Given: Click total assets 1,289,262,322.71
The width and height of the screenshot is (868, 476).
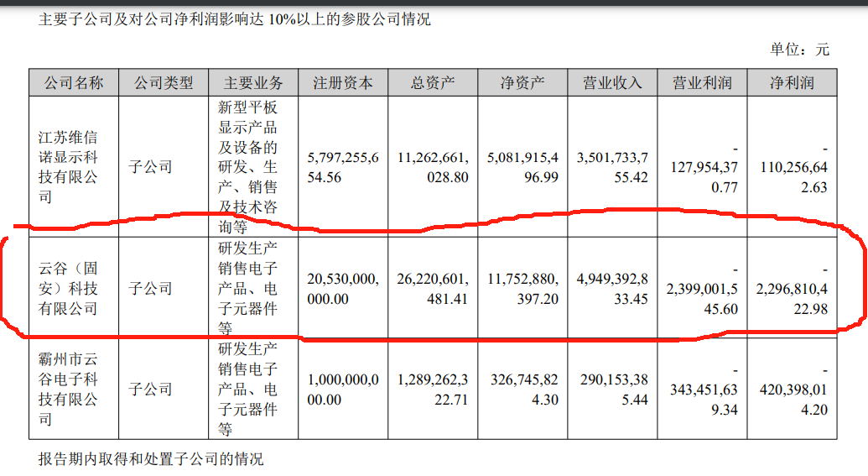Looking at the screenshot, I should coord(433,390).
